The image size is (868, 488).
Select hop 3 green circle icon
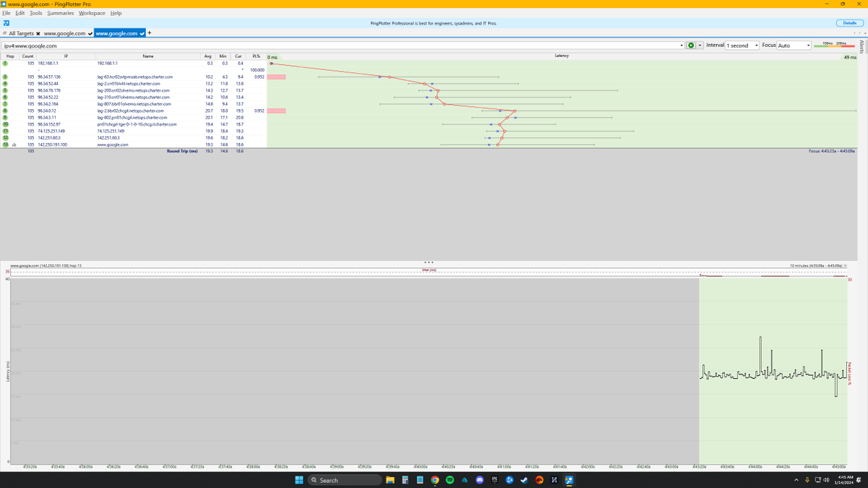5,77
